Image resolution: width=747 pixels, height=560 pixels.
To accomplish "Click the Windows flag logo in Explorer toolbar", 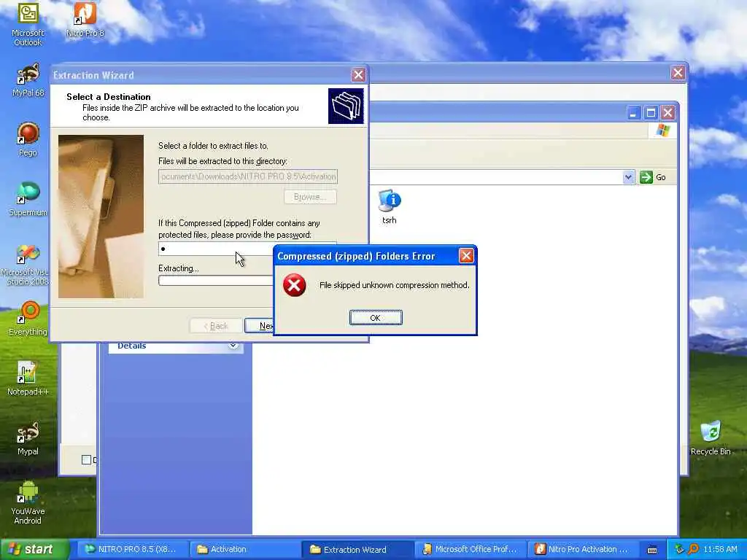I will click(x=662, y=131).
